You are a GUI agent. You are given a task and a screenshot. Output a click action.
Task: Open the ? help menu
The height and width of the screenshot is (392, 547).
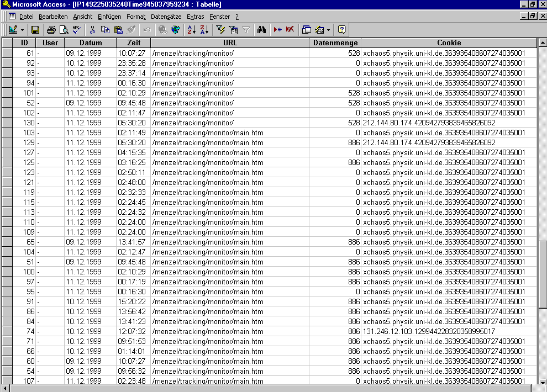pos(237,17)
